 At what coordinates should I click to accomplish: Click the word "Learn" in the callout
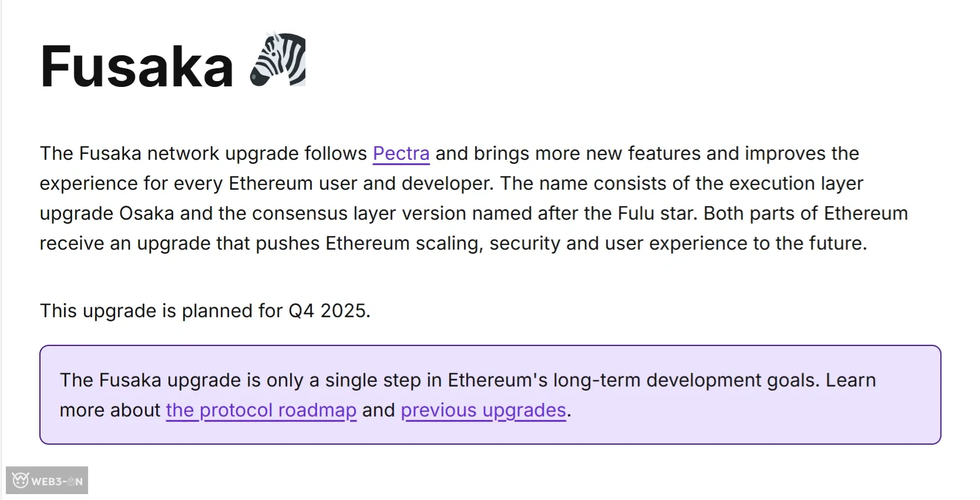(850, 380)
